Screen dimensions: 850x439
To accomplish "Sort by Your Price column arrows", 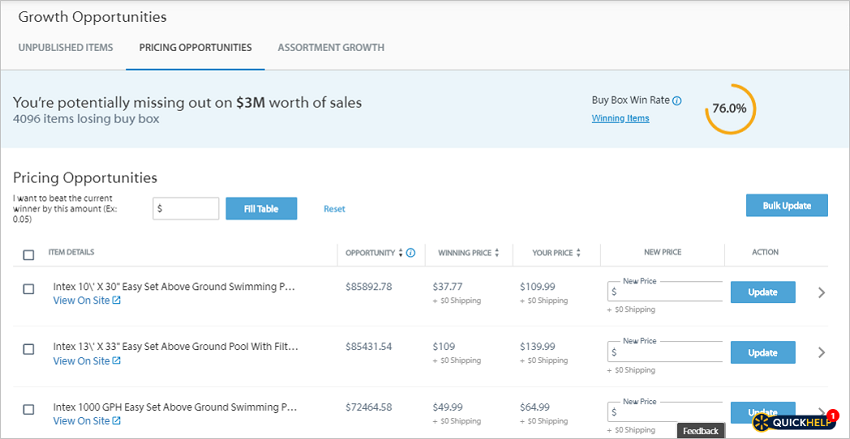I will point(578,253).
